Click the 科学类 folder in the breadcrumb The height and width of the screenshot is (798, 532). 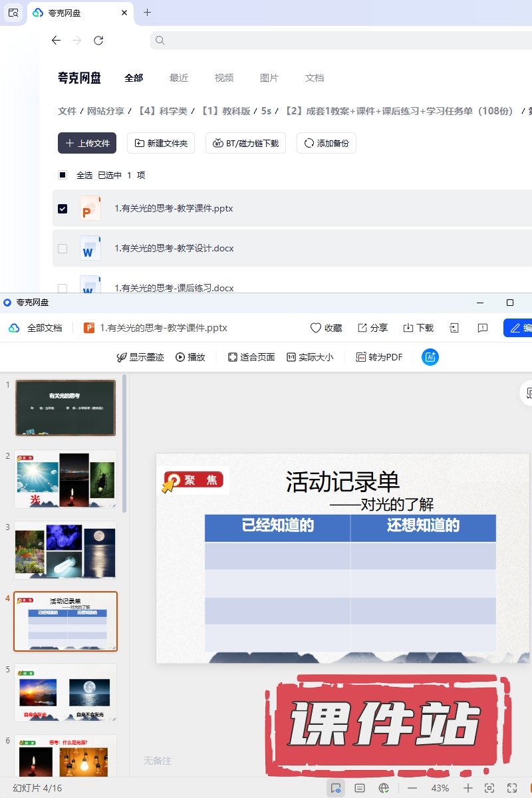tap(162, 111)
